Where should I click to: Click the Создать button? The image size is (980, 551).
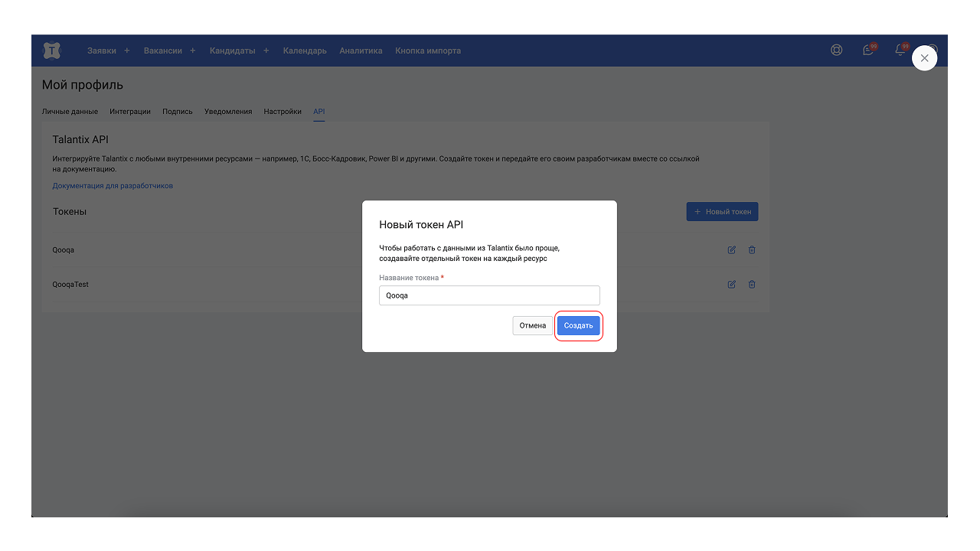tap(579, 326)
